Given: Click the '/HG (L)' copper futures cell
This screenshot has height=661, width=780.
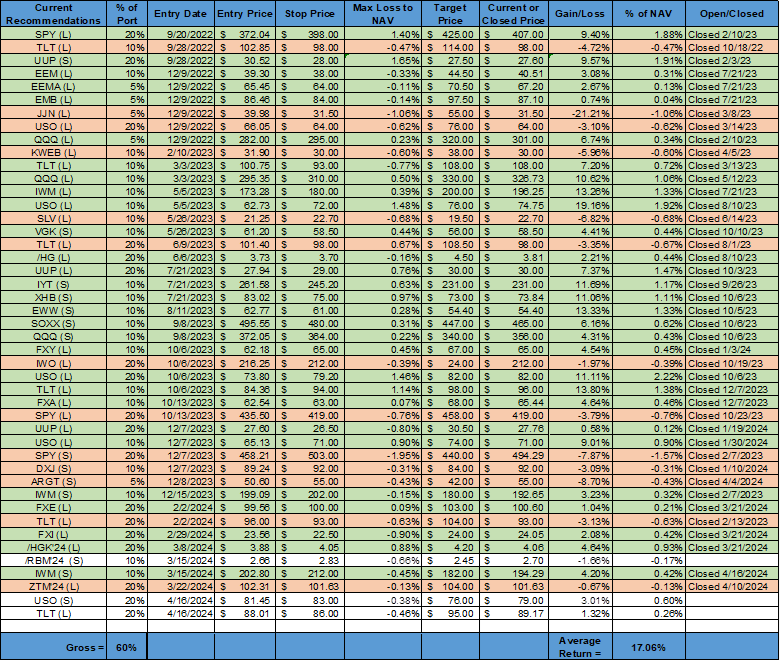Looking at the screenshot, I should click(53, 258).
